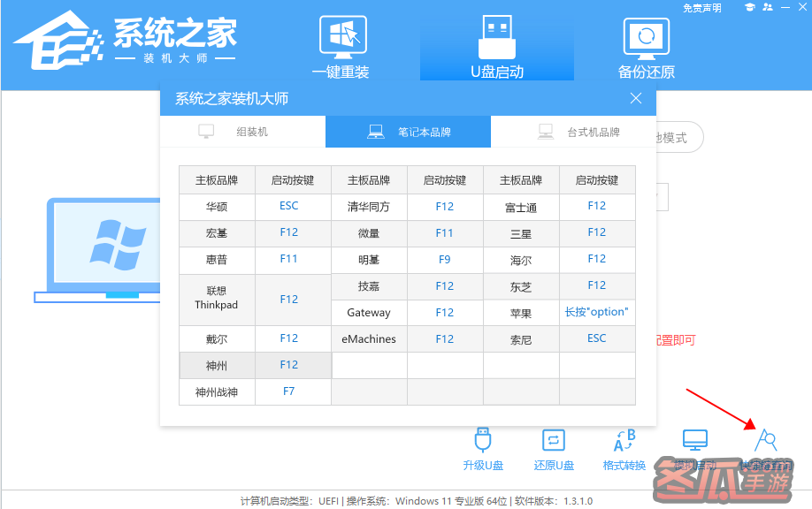This screenshot has width=812, height=509.
Task: Select the U盘启动 USB boot icon
Action: pos(496,37)
